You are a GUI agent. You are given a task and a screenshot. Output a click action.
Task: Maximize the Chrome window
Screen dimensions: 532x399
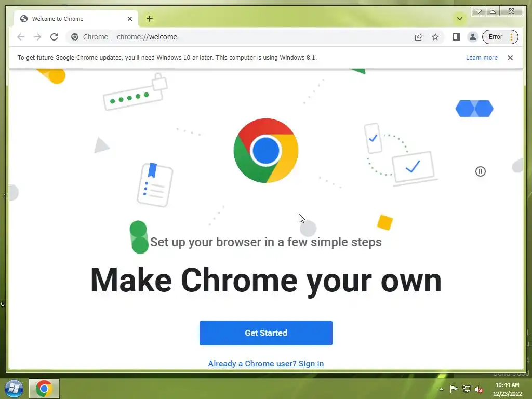493,11
